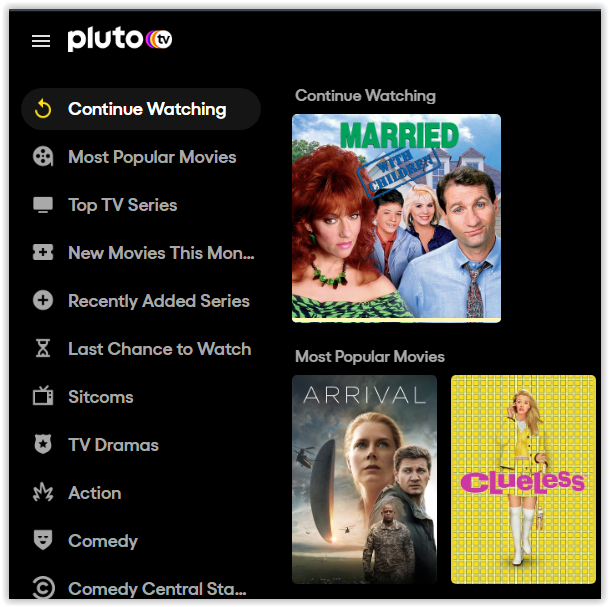Click the Pluto TV logo

point(120,39)
